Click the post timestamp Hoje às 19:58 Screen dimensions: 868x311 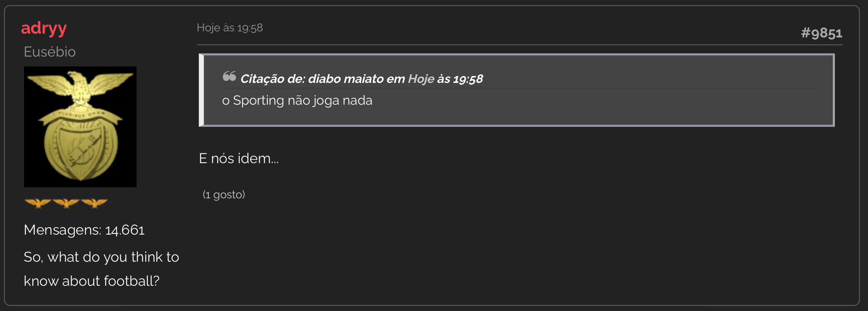[x=230, y=28]
